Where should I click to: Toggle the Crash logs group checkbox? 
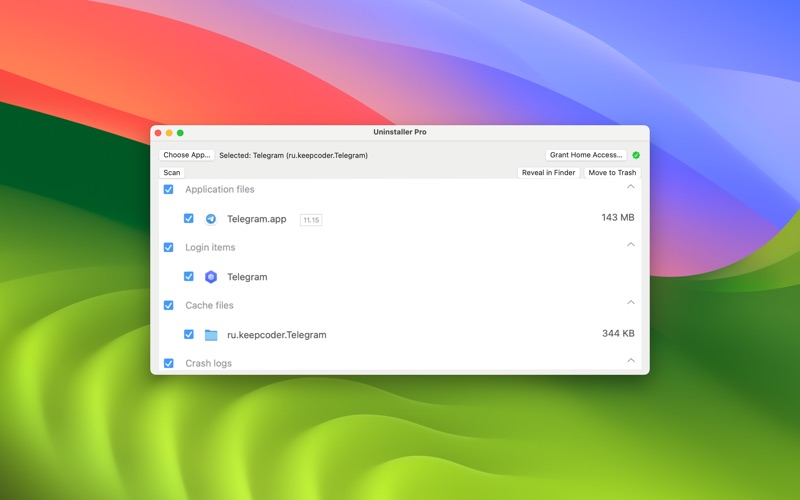coord(168,363)
